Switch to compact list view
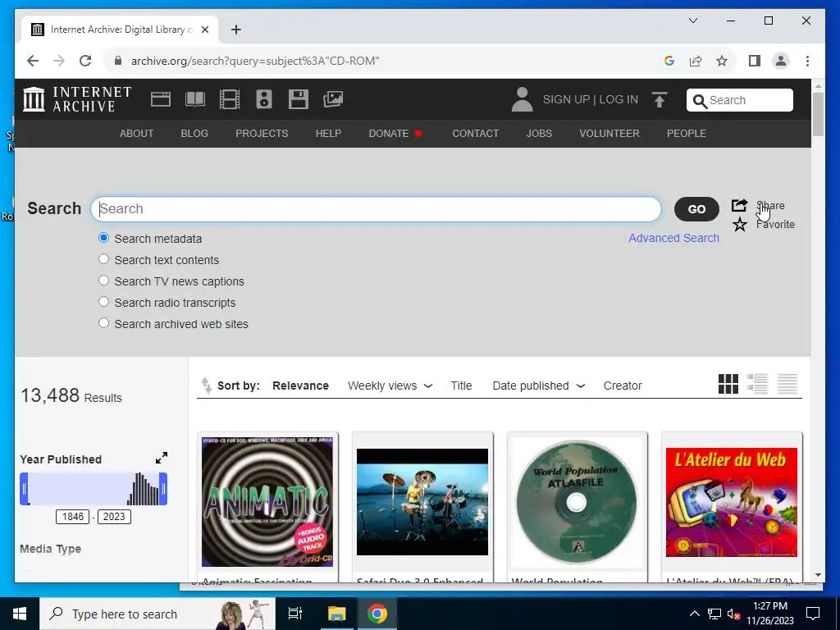Image resolution: width=840 pixels, height=630 pixels. 787,384
